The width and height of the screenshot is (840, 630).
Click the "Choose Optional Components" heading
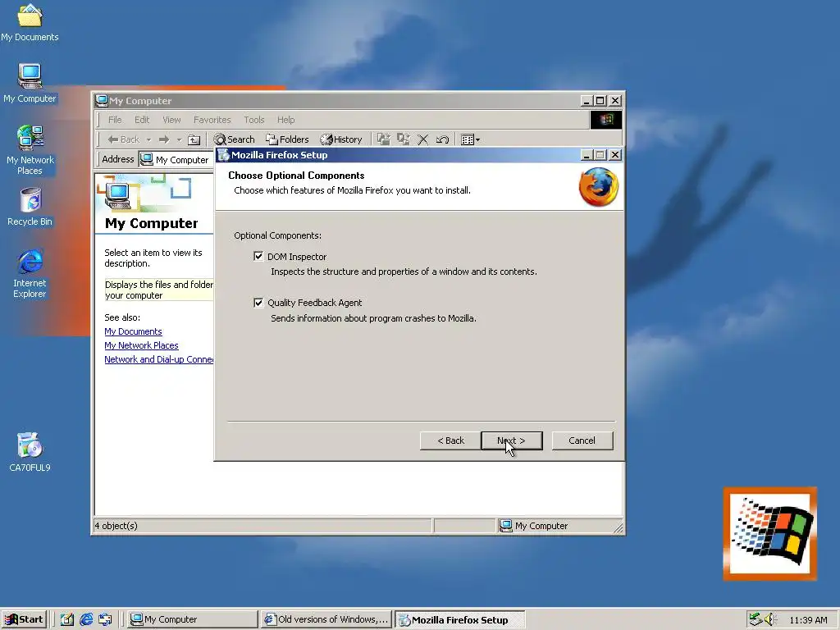pyautogui.click(x=296, y=176)
